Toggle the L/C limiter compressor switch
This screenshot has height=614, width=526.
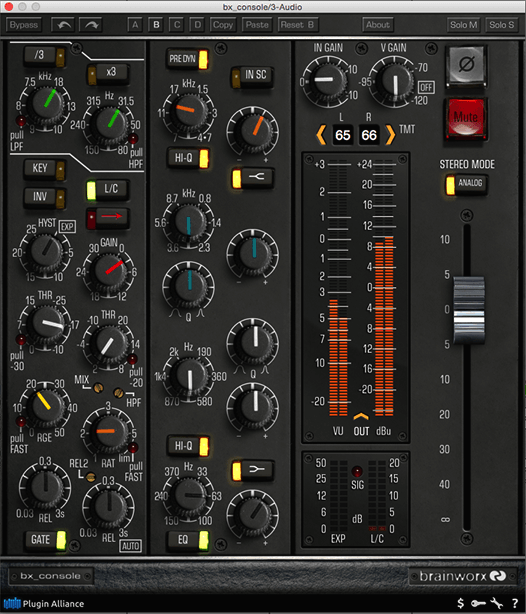[x=108, y=190]
